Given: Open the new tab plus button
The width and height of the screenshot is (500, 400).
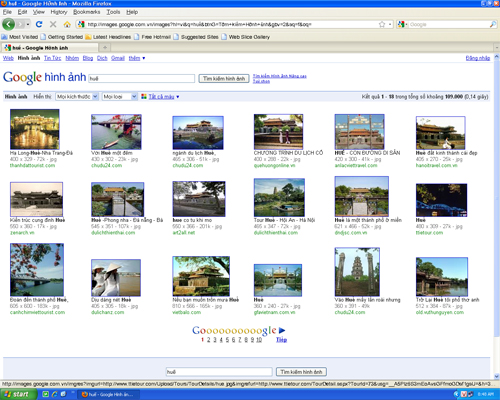Looking at the screenshot, I should 105,47.
